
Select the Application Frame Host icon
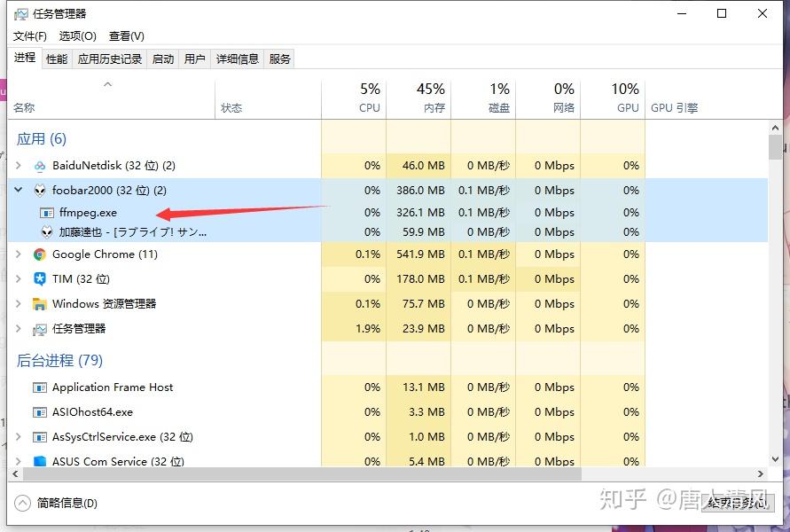tap(38, 387)
